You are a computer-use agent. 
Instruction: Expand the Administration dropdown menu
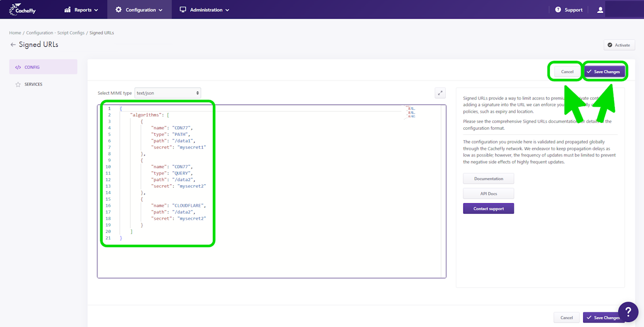pyautogui.click(x=204, y=10)
